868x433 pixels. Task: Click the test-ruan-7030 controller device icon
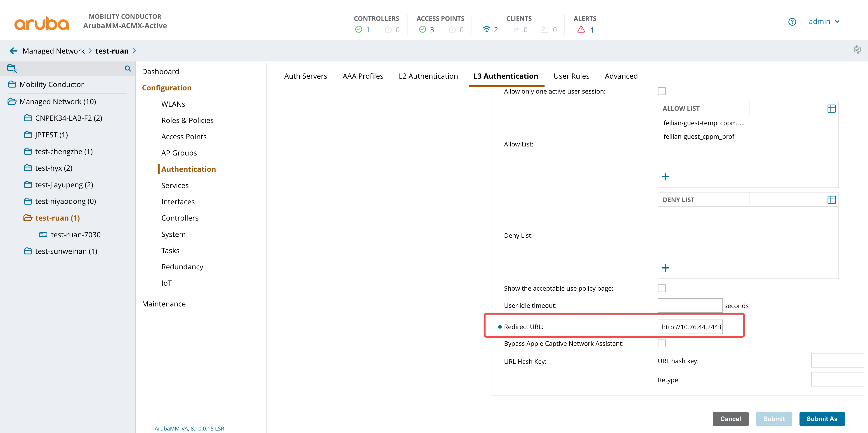point(43,235)
